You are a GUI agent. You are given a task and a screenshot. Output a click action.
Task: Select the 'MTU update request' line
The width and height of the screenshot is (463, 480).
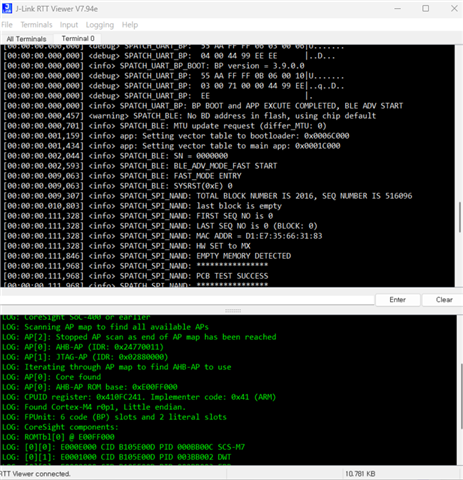[x=165, y=126]
